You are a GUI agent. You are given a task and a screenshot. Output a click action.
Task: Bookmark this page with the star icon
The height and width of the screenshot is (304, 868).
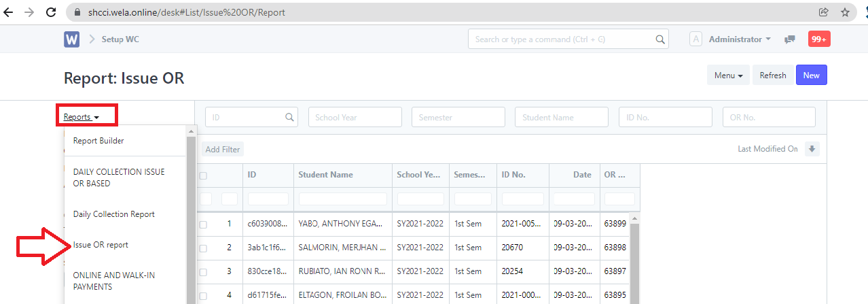tap(845, 12)
